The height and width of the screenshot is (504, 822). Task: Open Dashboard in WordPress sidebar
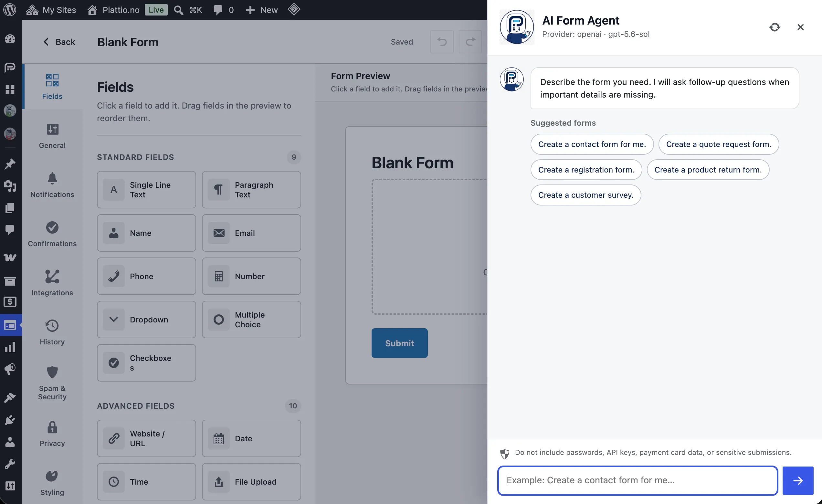coord(10,39)
